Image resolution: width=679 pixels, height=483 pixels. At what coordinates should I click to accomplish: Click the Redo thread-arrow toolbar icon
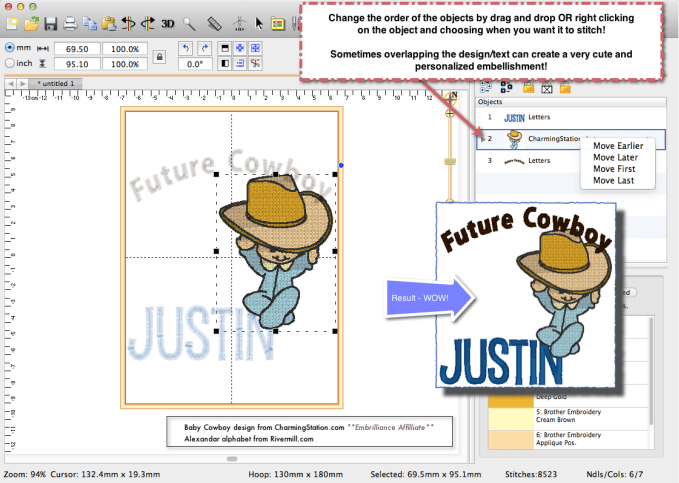(x=148, y=23)
